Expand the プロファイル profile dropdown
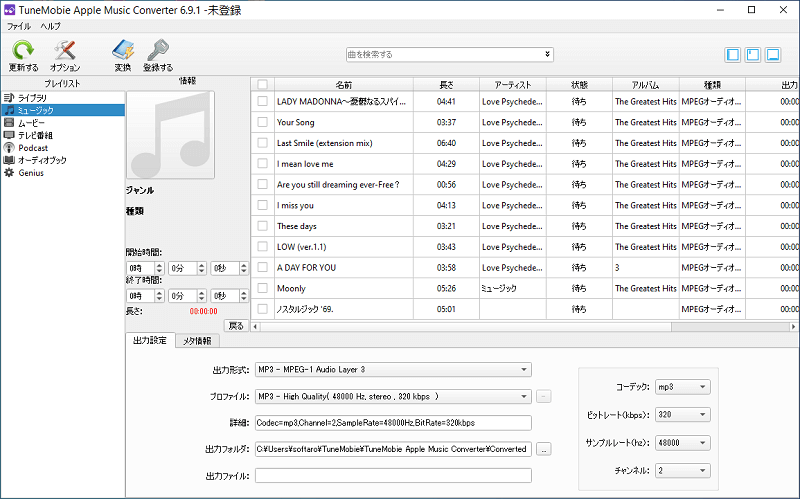Viewport: 800px width, 499px height. point(523,396)
